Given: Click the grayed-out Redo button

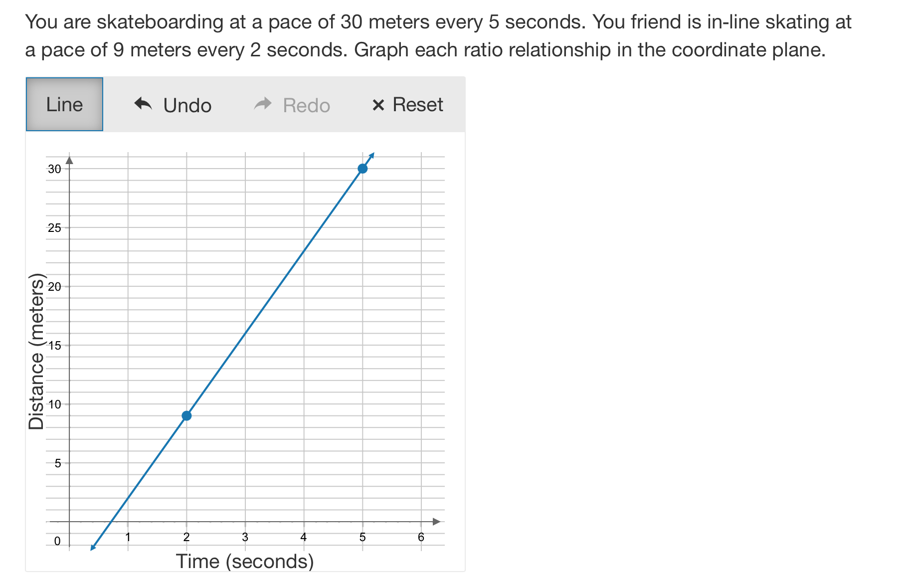Looking at the screenshot, I should (292, 105).
